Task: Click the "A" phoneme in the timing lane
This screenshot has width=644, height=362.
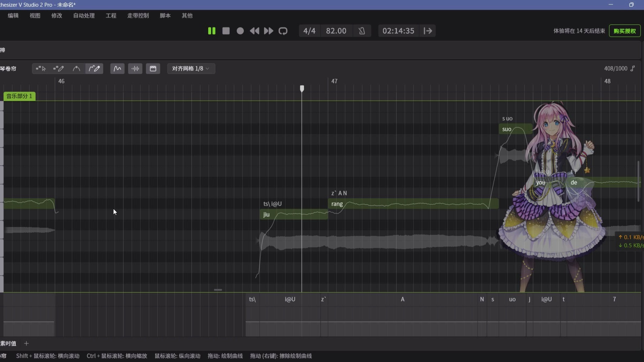Action: pos(403,299)
